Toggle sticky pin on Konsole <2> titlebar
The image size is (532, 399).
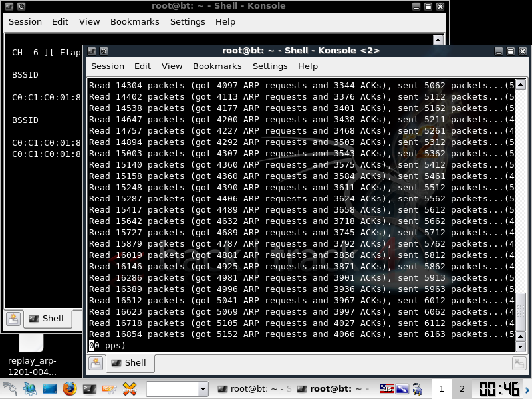click(x=104, y=51)
